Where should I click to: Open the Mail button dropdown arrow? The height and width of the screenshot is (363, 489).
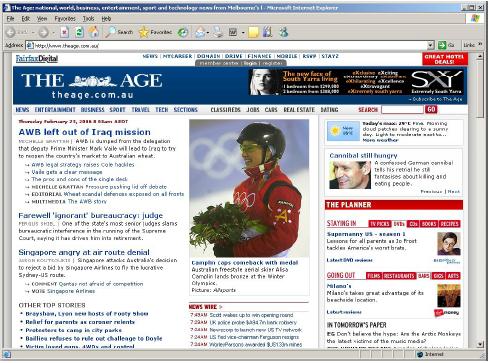click(x=208, y=33)
